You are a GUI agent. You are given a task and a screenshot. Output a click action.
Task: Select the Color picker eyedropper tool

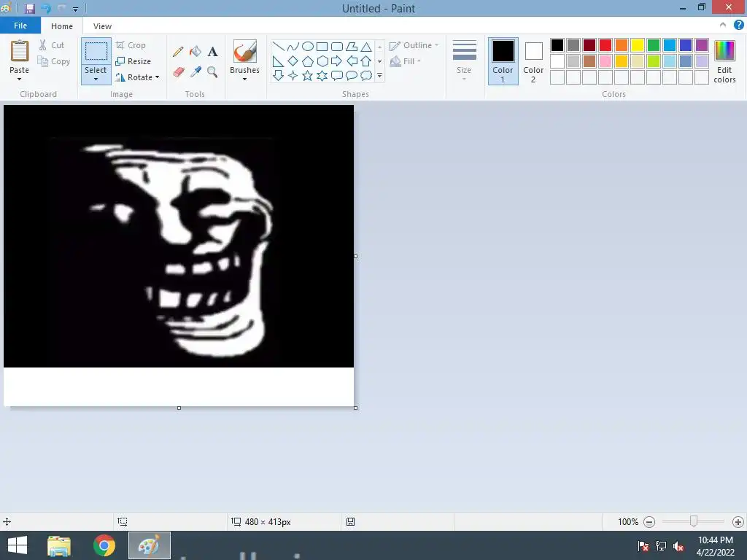point(196,72)
